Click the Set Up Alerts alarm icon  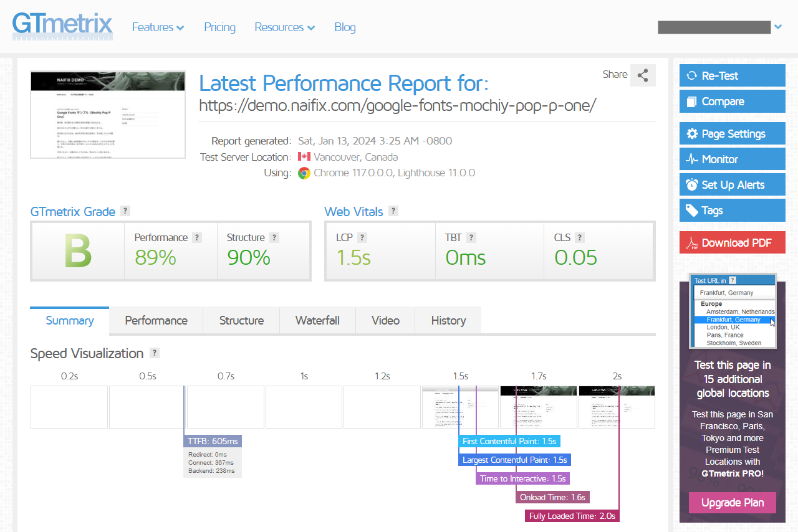click(691, 184)
